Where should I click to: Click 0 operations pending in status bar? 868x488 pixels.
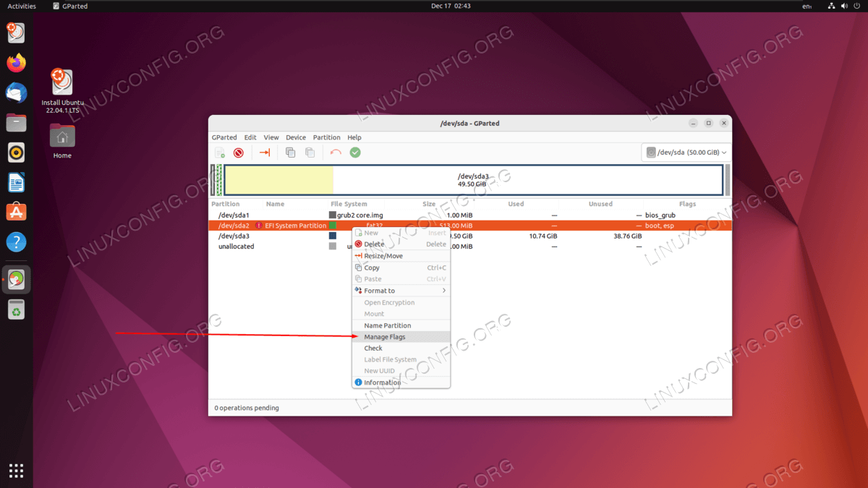[x=247, y=408]
